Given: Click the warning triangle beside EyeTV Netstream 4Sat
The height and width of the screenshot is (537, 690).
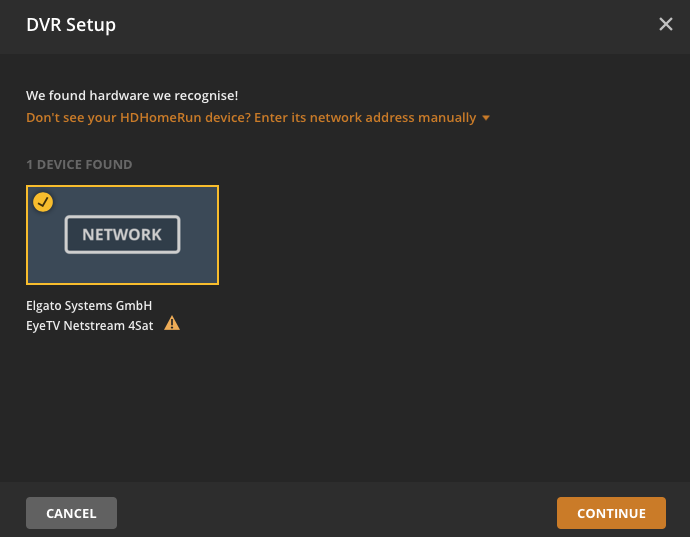Looking at the screenshot, I should point(172,323).
